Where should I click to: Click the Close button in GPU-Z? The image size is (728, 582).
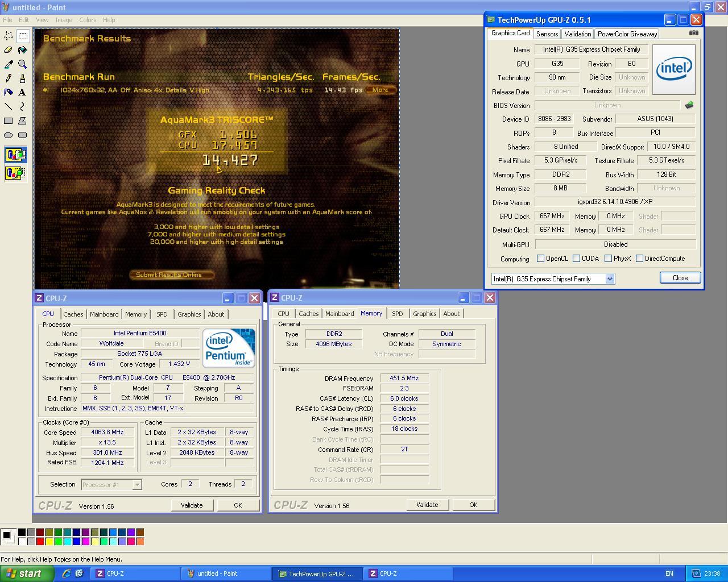click(x=680, y=278)
